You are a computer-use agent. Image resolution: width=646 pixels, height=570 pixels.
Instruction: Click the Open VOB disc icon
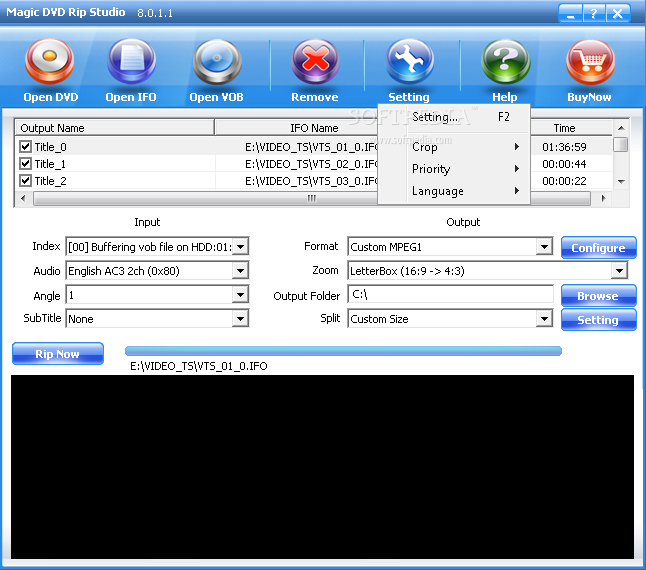coord(217,61)
